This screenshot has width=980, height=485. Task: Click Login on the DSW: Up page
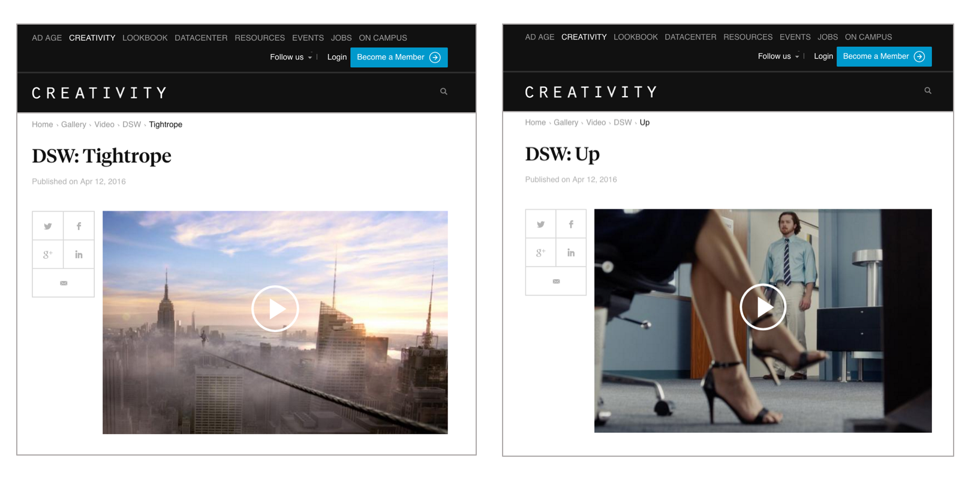coord(823,56)
